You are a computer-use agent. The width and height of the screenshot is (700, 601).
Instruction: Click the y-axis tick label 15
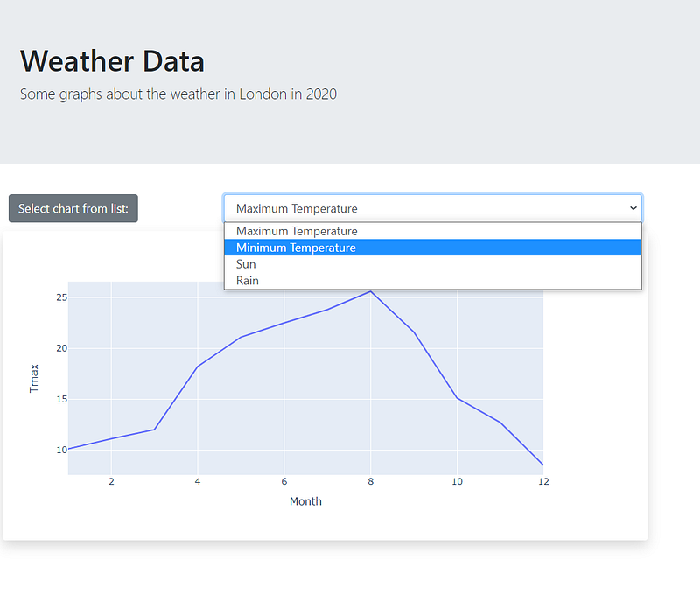pyautogui.click(x=61, y=399)
